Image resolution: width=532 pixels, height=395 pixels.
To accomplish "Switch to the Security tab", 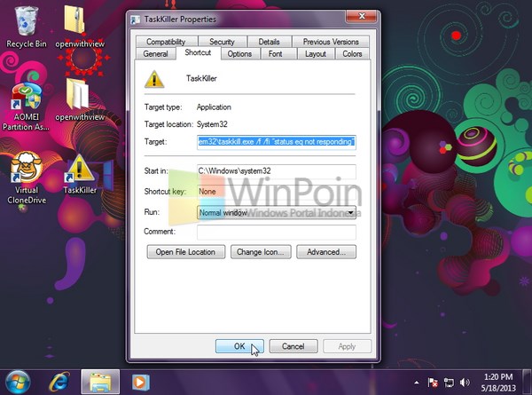I will (x=222, y=42).
